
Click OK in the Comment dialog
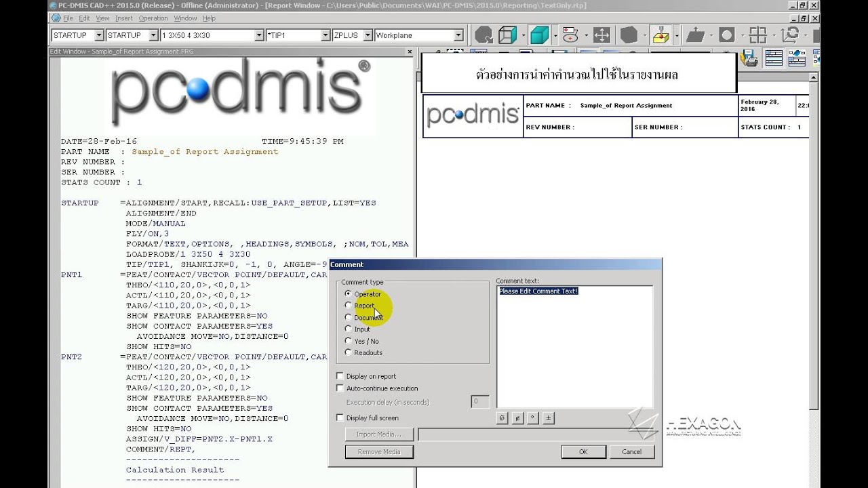(x=583, y=451)
